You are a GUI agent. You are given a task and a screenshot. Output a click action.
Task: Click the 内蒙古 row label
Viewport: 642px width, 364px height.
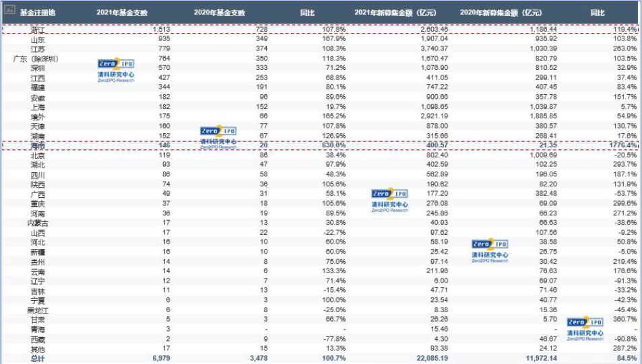tap(38, 223)
